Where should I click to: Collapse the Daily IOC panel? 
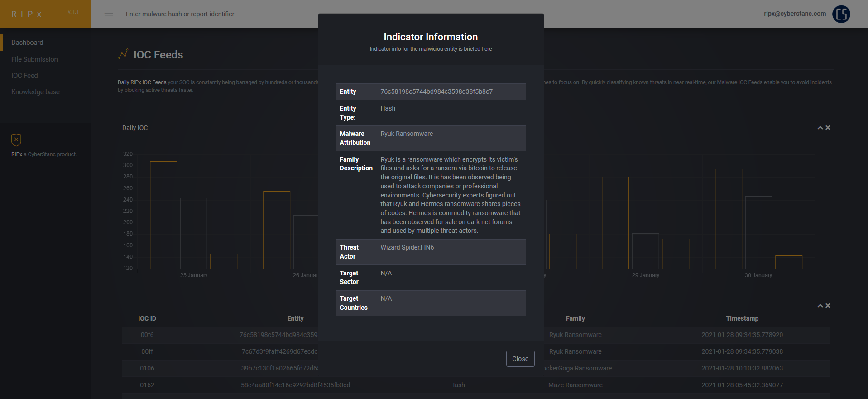820,128
